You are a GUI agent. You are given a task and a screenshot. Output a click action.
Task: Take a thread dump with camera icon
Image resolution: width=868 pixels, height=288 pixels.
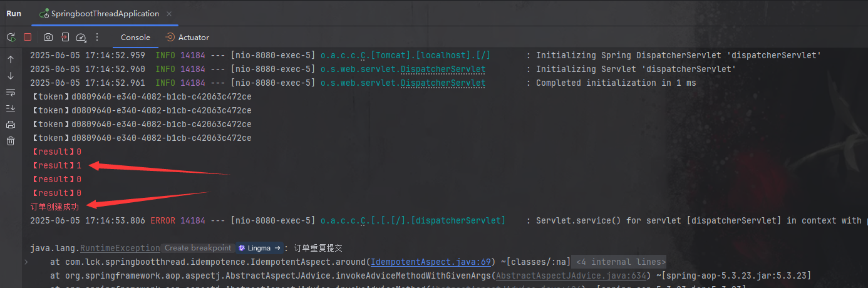(48, 38)
